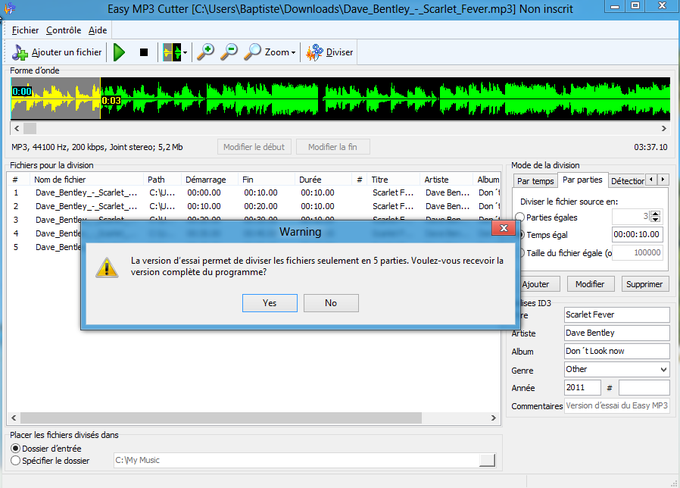Viewport: 680px width, 488px height.
Task: Click the Modifier button
Action: tap(590, 284)
